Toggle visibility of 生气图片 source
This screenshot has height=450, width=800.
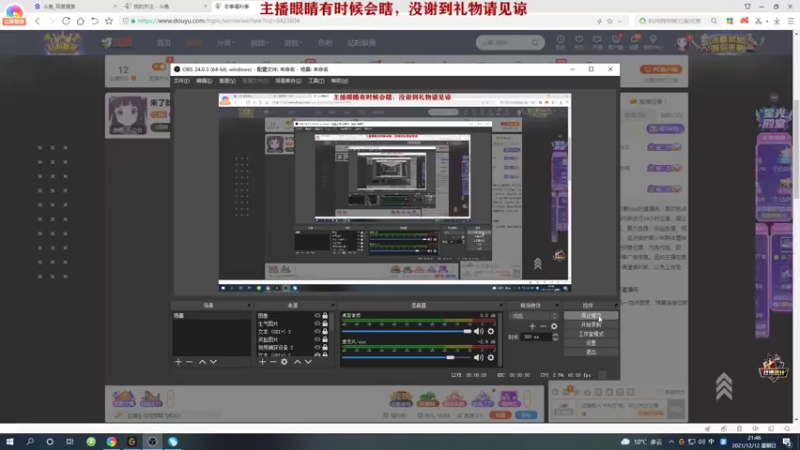tap(317, 323)
